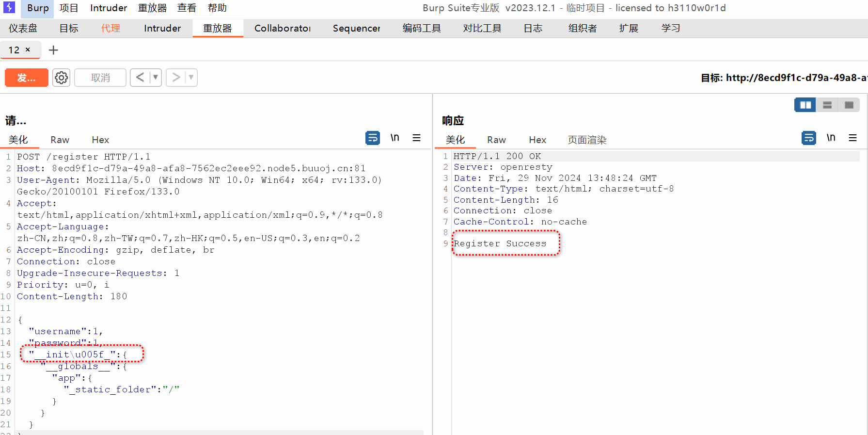This screenshot has height=435, width=868.
Task: Click the Burp Suite logo icon
Action: (x=9, y=7)
